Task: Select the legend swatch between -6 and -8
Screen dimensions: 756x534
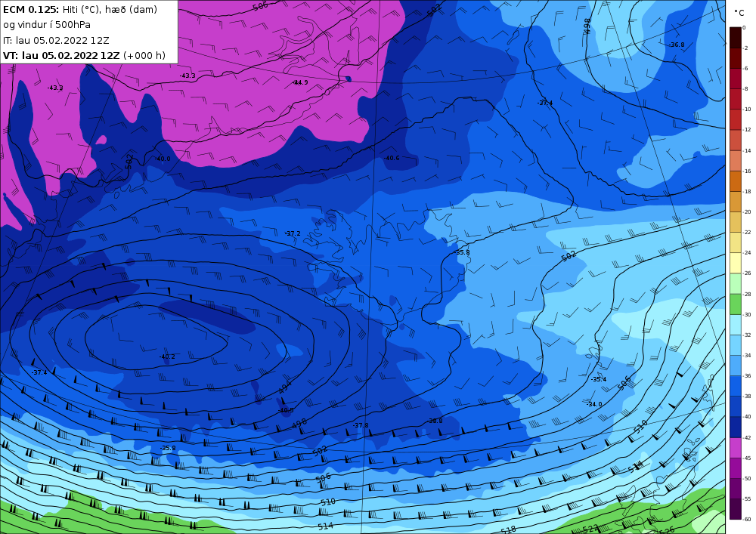Action: [x=736, y=79]
